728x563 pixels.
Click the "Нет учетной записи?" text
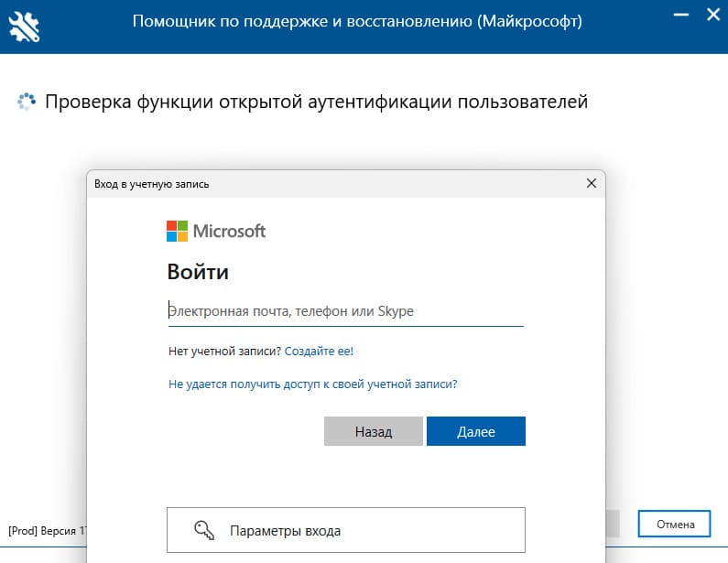pyautogui.click(x=224, y=351)
